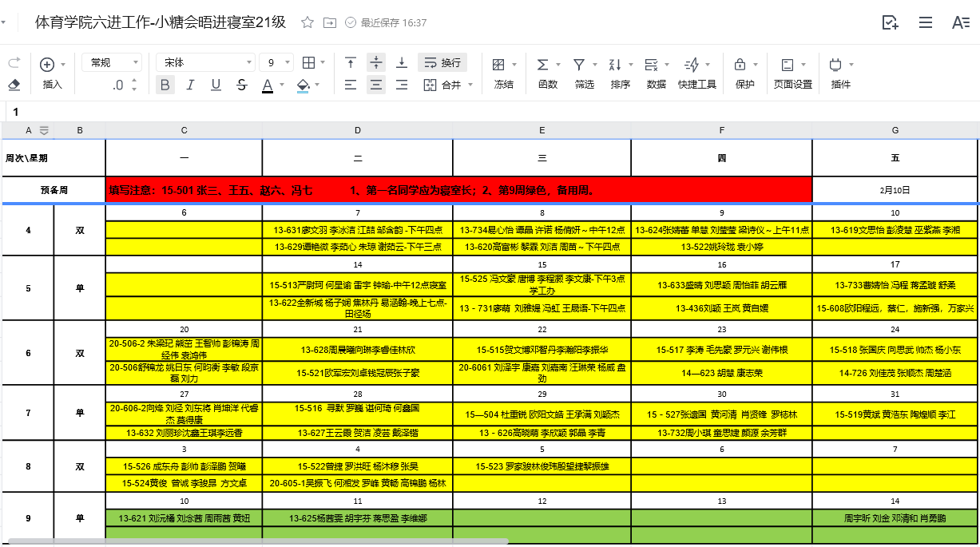This screenshot has height=547, width=980.
Task: Click the 合并 merge cells button
Action: tap(447, 85)
